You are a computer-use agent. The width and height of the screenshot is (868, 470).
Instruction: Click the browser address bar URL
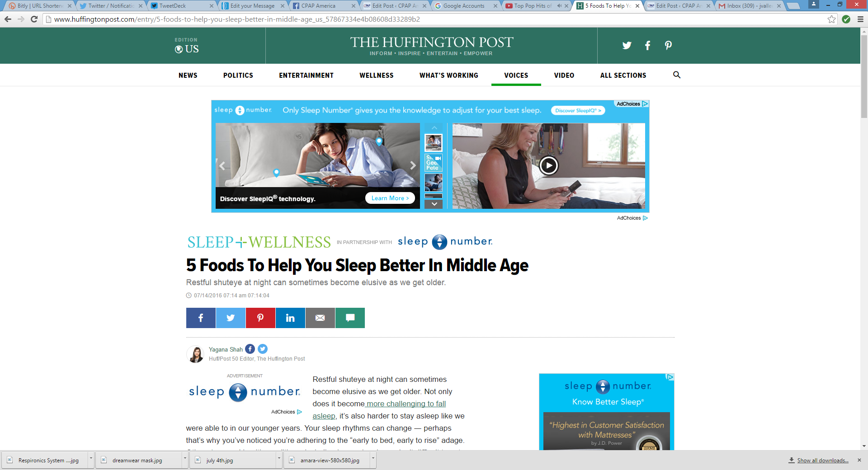pos(237,19)
